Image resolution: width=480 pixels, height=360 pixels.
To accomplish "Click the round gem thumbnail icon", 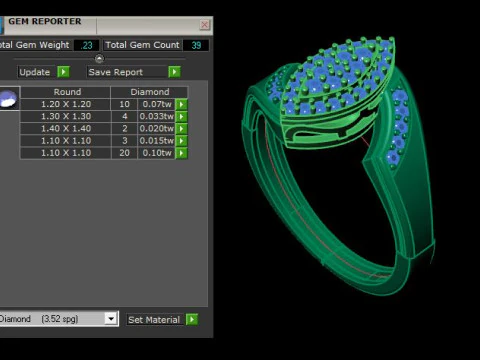I will [9, 99].
